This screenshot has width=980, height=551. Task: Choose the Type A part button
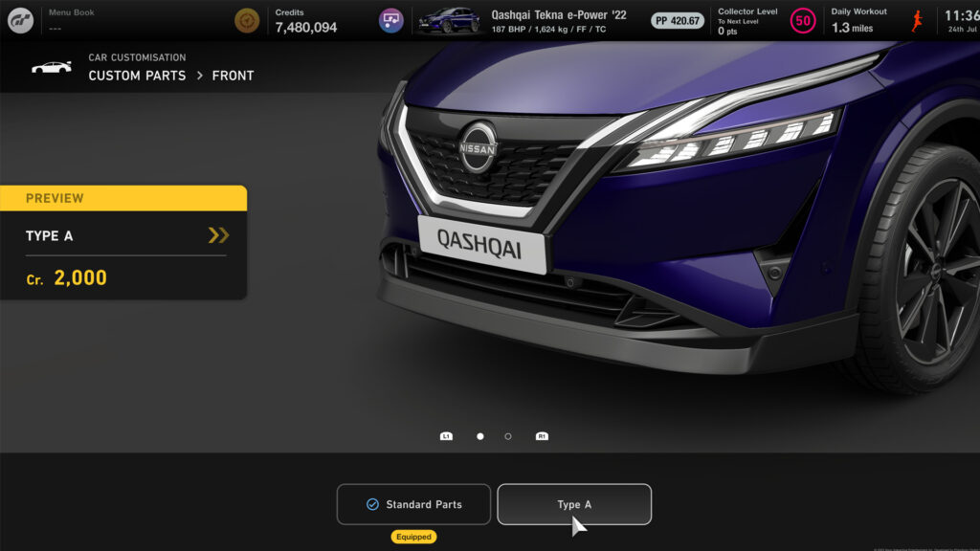[574, 504]
